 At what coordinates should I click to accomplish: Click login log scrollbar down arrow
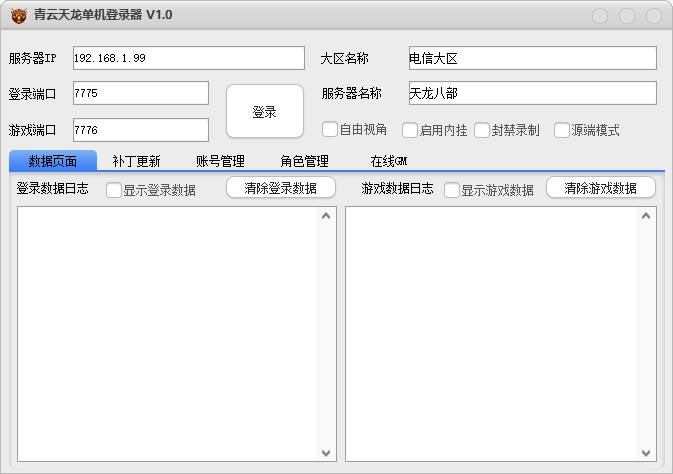pyautogui.click(x=325, y=452)
